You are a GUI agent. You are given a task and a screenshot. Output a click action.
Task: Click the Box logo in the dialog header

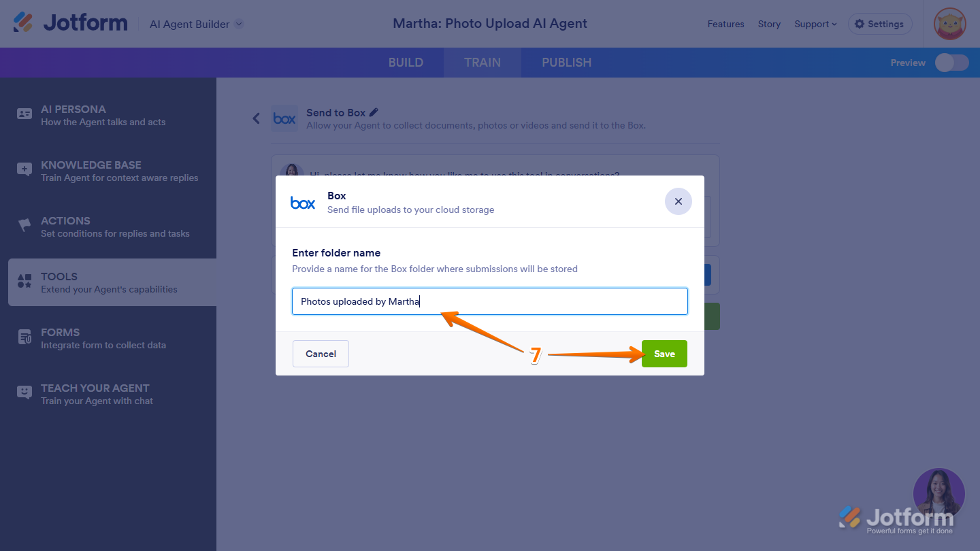coord(303,202)
